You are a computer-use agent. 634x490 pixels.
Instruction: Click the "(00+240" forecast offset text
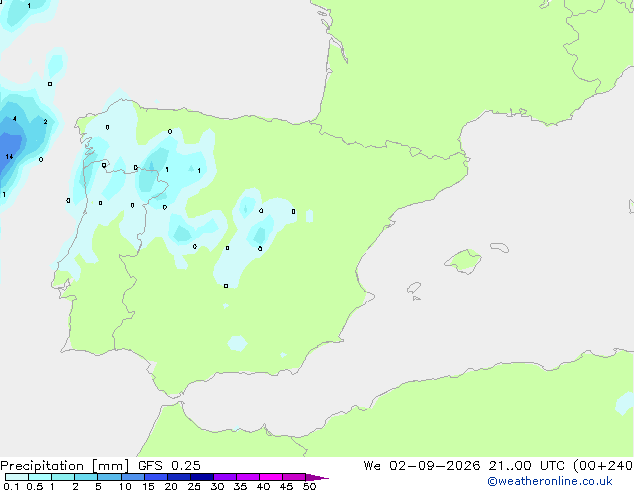click(602, 466)
